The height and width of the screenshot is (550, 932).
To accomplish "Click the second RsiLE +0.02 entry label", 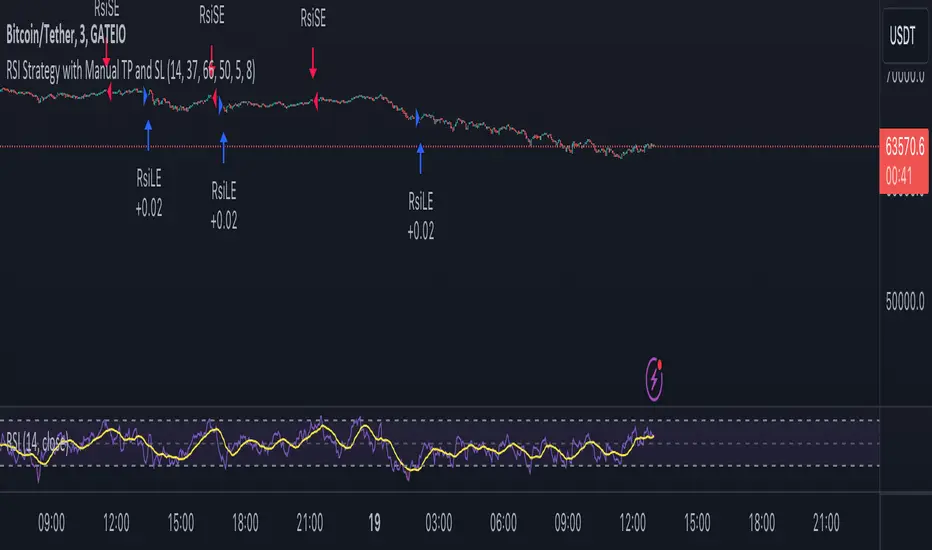I will [x=223, y=205].
